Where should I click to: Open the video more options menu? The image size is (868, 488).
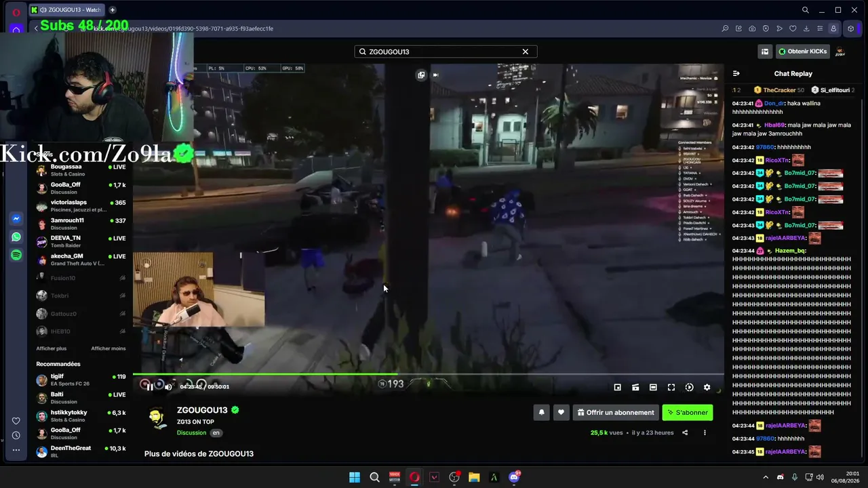pyautogui.click(x=705, y=432)
